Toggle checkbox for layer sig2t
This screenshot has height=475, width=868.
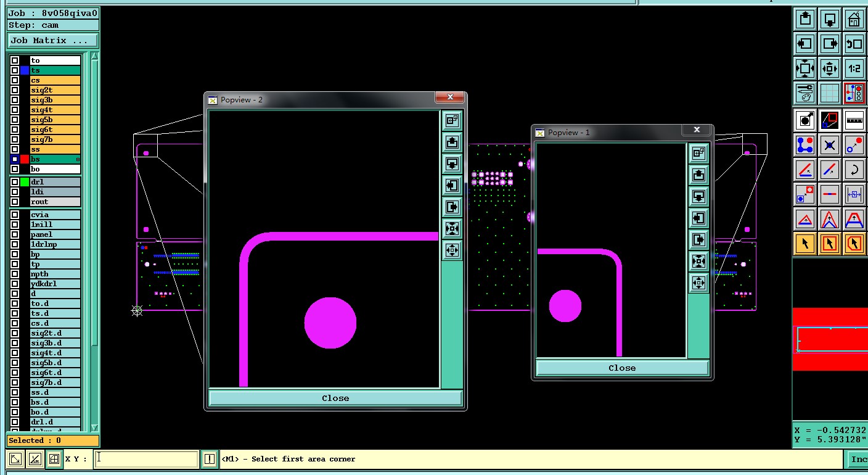click(14, 90)
